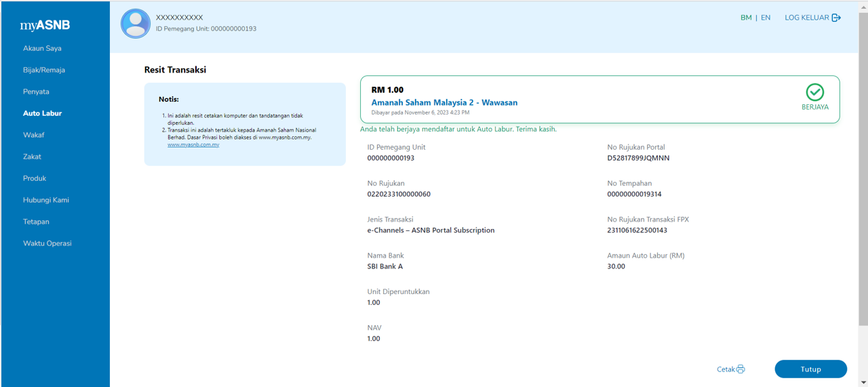Click the printer icon next to Cetak

741,369
